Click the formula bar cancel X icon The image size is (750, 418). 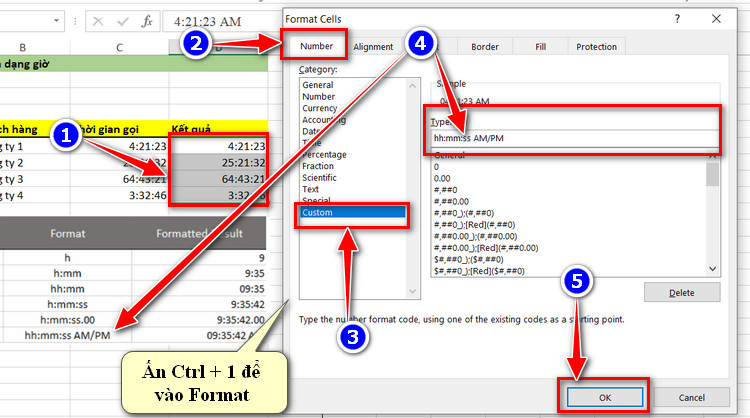click(x=98, y=22)
